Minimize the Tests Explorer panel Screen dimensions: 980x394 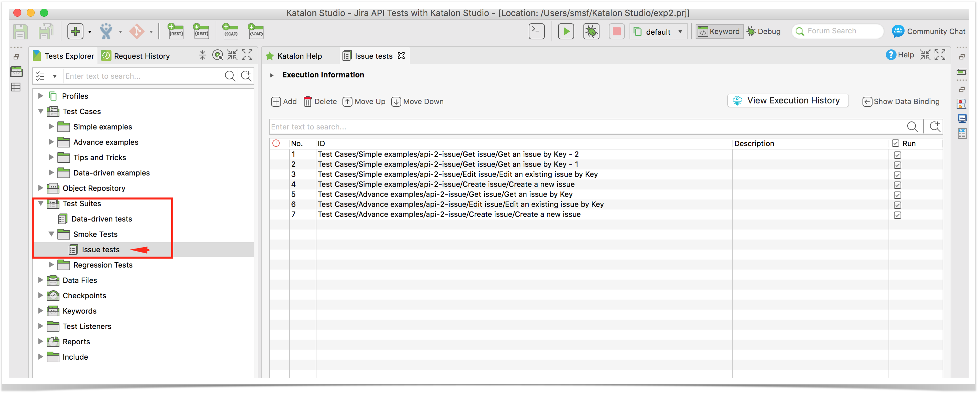[x=232, y=55]
